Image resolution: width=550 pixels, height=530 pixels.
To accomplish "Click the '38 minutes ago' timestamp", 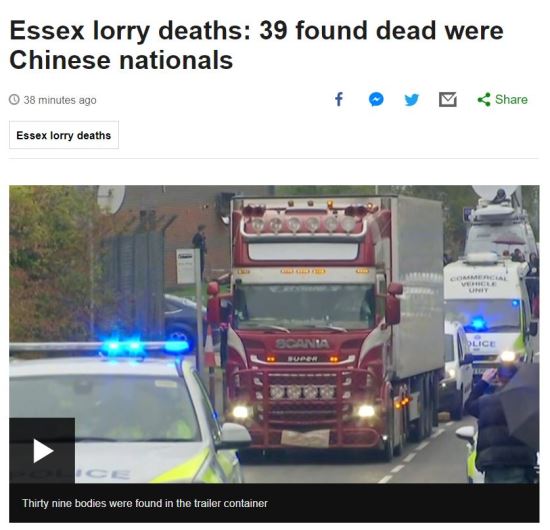I will tap(60, 100).
